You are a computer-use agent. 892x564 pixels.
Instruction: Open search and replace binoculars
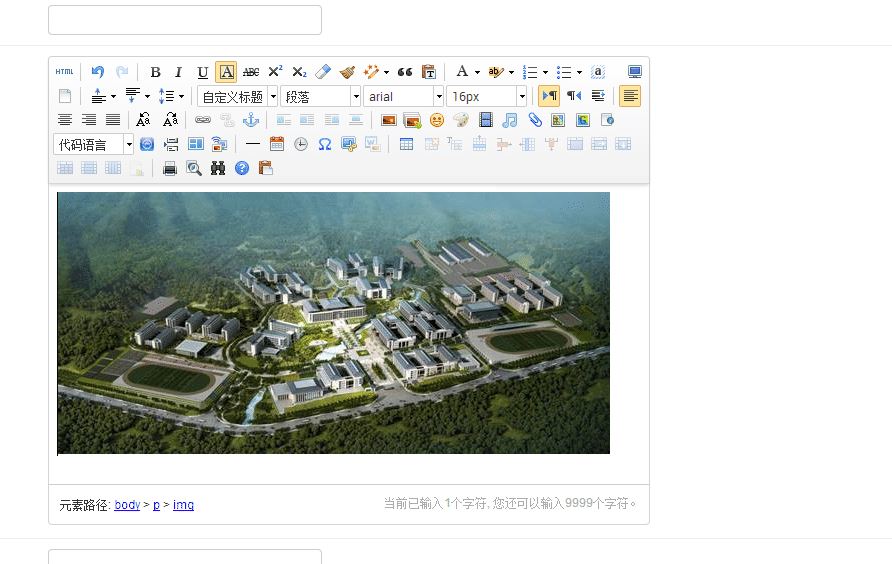coord(218,168)
